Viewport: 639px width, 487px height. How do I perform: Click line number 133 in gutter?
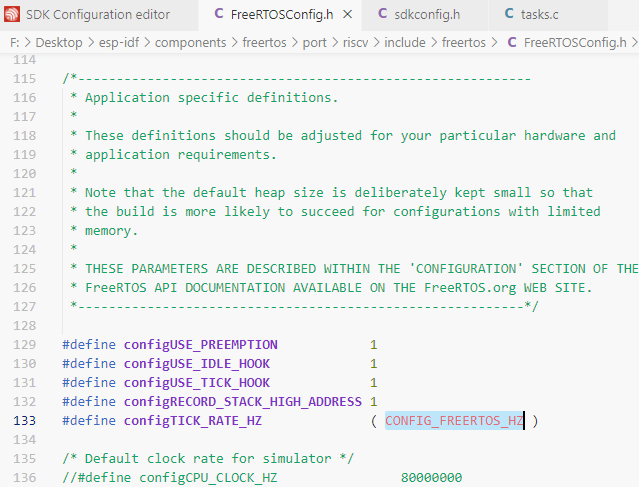pos(24,421)
